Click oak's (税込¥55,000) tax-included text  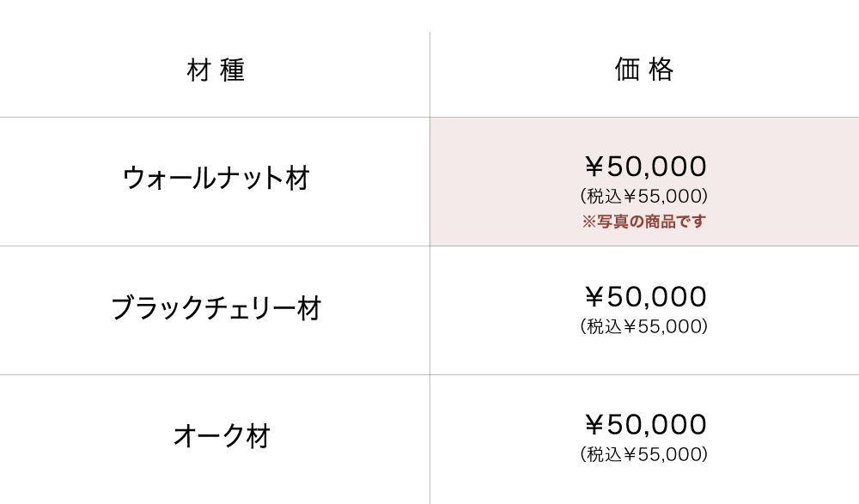point(644,455)
